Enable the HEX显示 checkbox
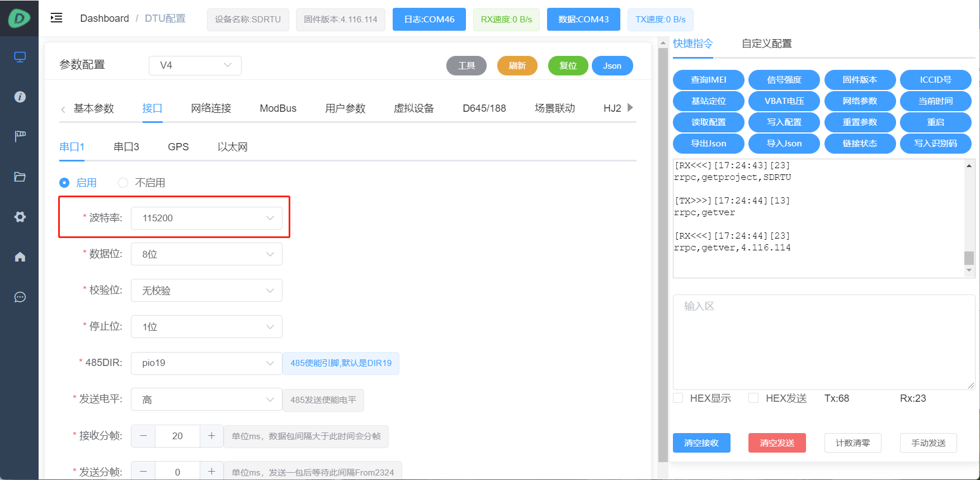This screenshot has height=480, width=980. 678,398
